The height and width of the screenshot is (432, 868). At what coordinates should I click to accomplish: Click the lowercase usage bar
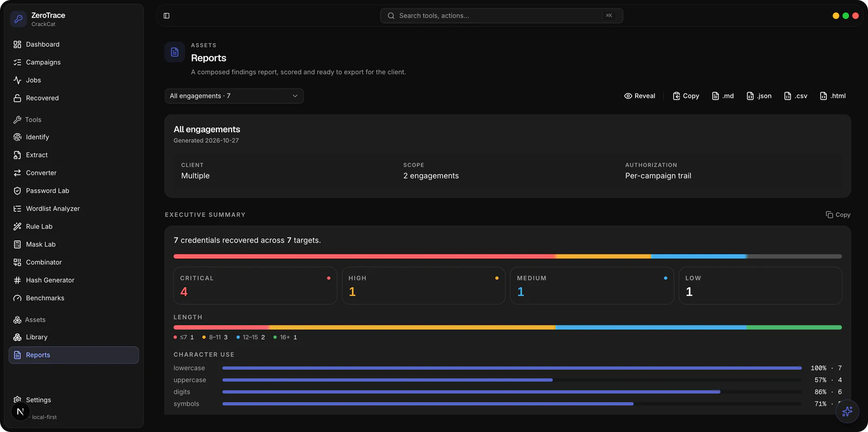pyautogui.click(x=512, y=368)
